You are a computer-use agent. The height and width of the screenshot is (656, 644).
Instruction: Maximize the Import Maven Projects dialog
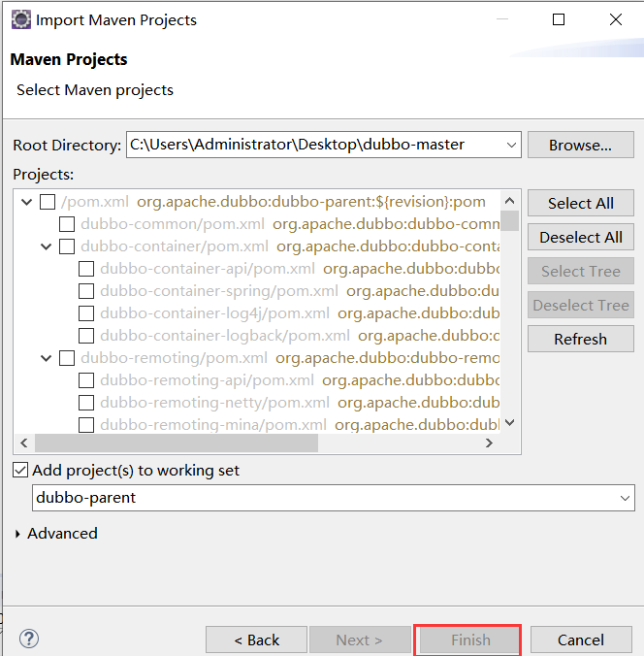point(559,19)
